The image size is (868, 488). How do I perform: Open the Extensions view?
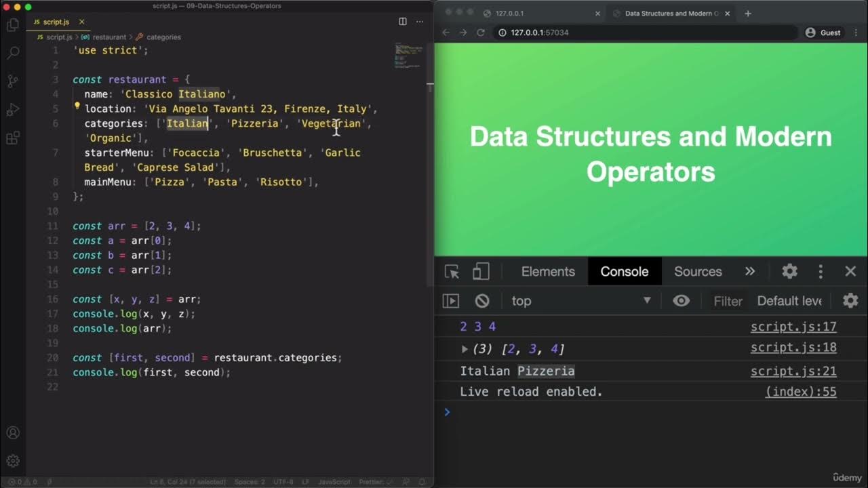tap(13, 138)
